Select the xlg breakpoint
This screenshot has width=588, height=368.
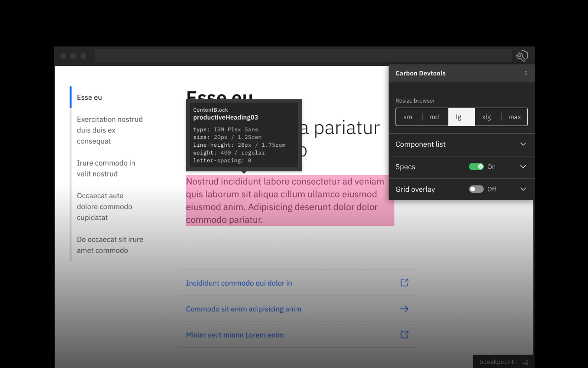(486, 117)
